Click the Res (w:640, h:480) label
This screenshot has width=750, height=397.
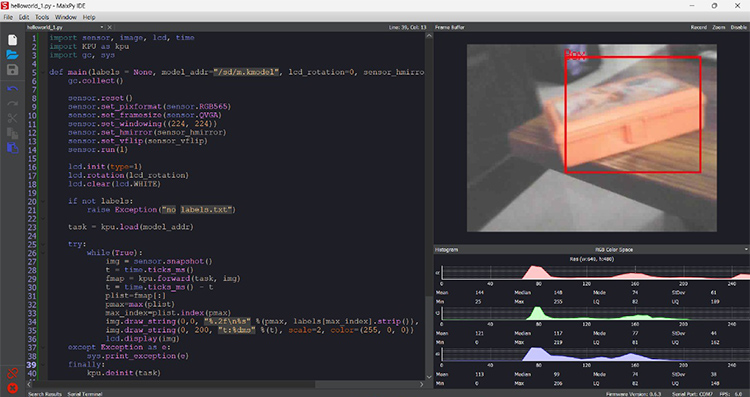[592, 259]
